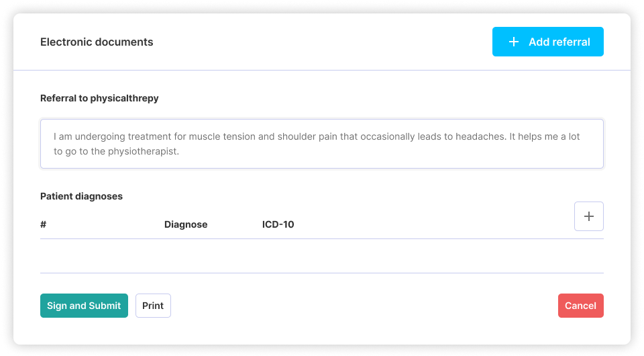Click the sentence It helps me a lot
The height and width of the screenshot is (356, 644).
pos(545,136)
